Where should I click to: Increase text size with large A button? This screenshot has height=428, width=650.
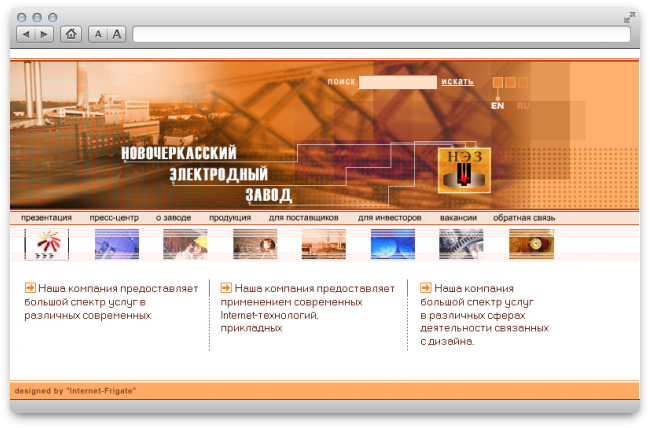117,34
